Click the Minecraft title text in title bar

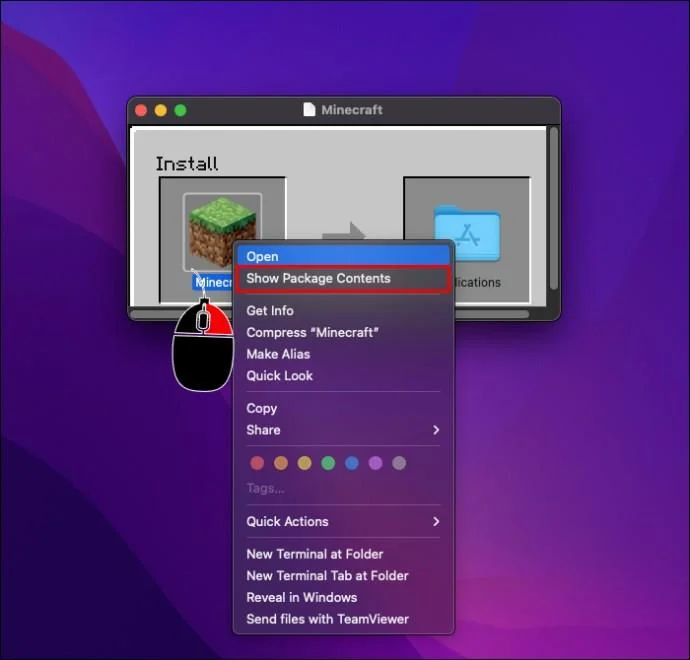(352, 110)
